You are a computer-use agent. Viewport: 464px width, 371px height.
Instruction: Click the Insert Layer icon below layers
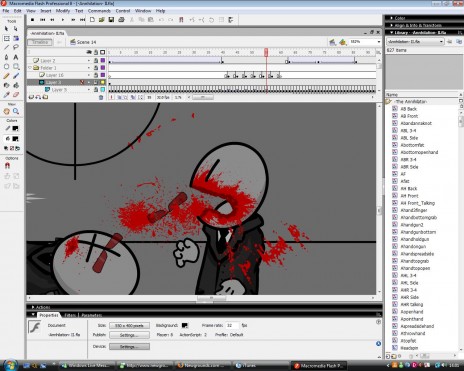(x=31, y=97)
